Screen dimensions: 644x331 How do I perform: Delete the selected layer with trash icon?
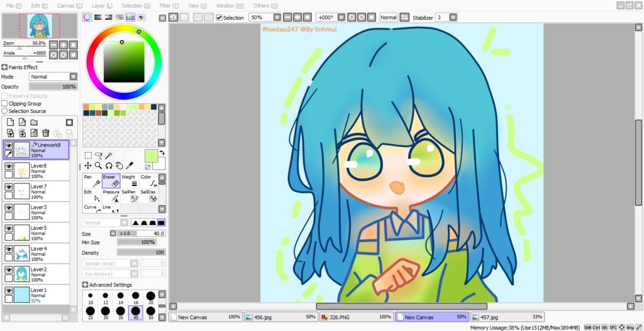coord(46,133)
